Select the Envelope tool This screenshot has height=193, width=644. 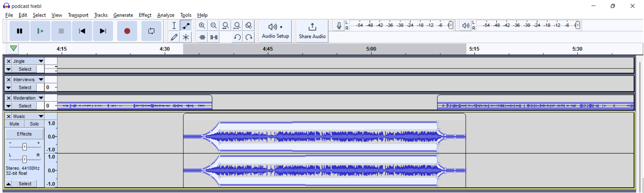coord(186,26)
